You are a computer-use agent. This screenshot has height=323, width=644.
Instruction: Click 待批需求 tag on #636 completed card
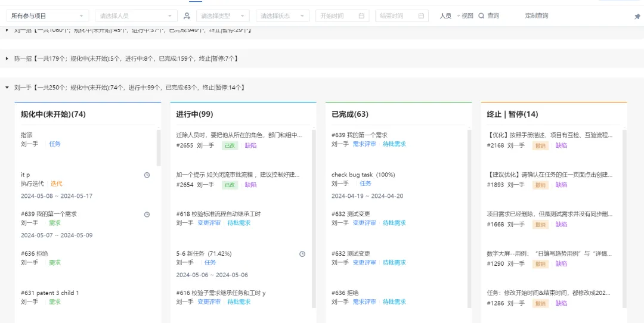click(x=394, y=302)
